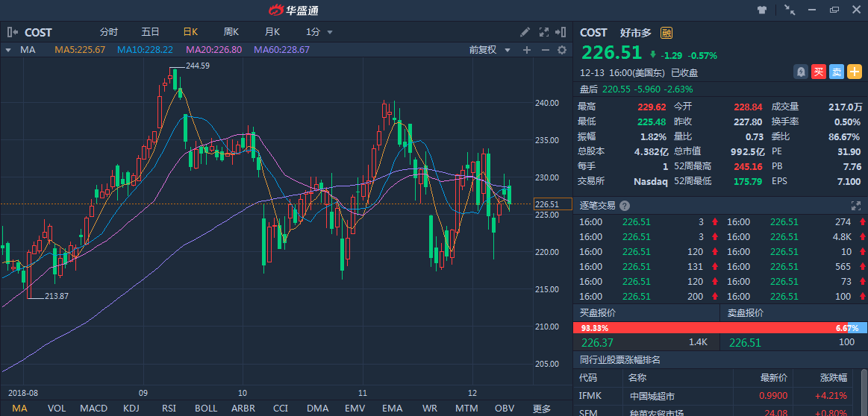Image resolution: width=868 pixels, height=416 pixels.
Task: Toggle the left sidebar panel
Action: 12,32
